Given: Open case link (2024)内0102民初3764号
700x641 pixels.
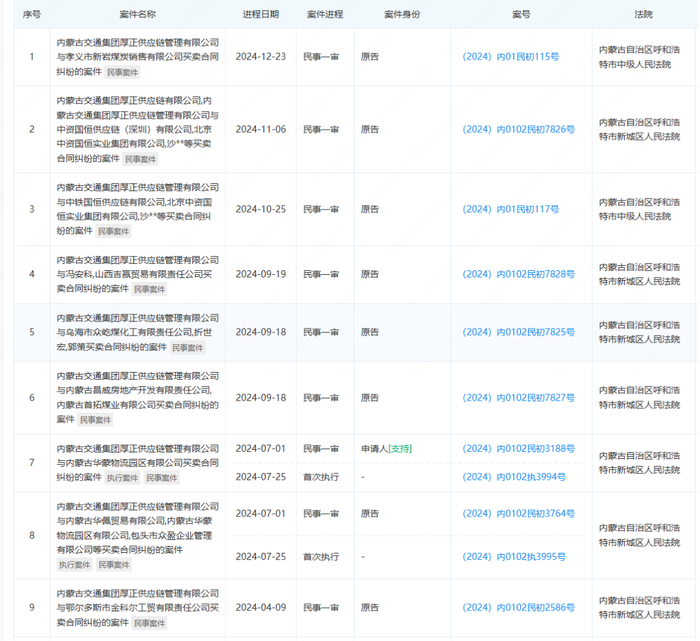Looking at the screenshot, I should [518, 514].
